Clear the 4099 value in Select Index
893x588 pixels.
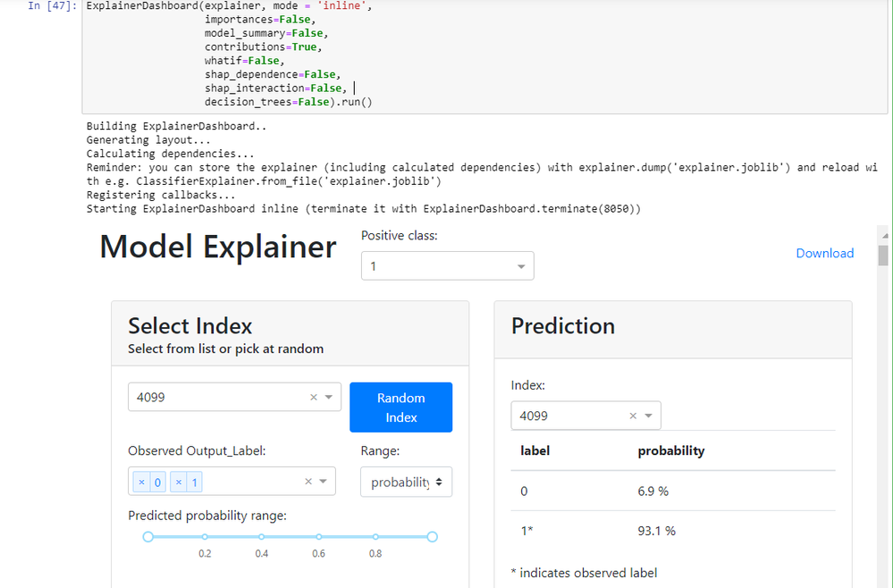click(x=314, y=398)
